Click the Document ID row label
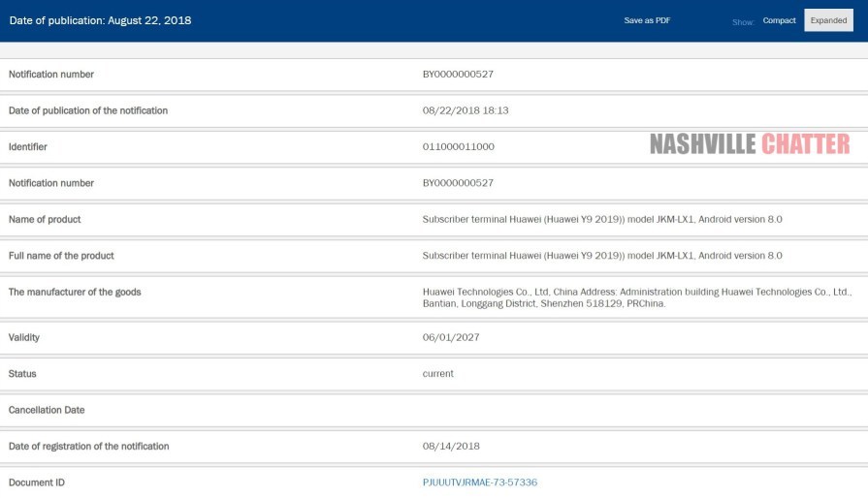Image resolution: width=868 pixels, height=498 pixels. tap(37, 482)
